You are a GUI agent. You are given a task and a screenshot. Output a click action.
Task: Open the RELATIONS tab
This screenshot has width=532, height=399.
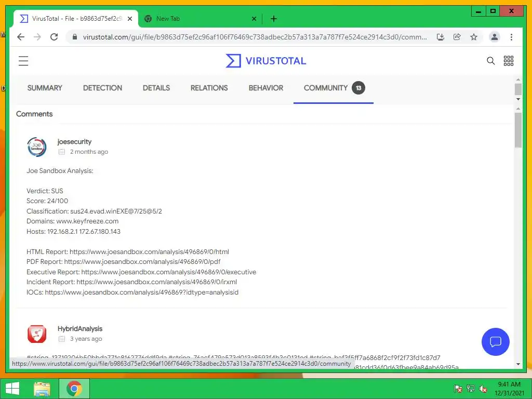click(209, 88)
